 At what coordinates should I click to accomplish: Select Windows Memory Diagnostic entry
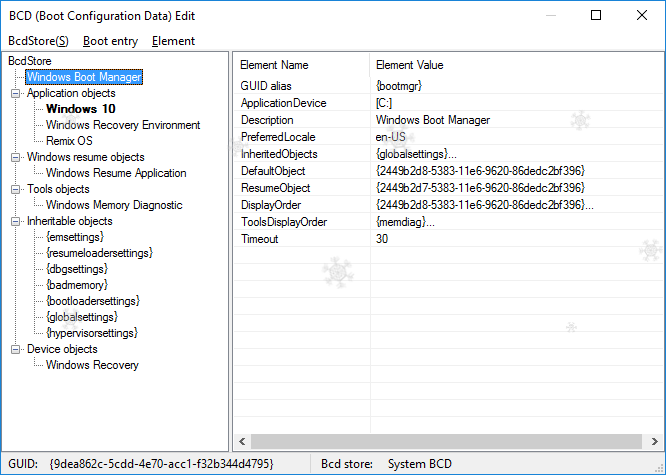click(114, 205)
